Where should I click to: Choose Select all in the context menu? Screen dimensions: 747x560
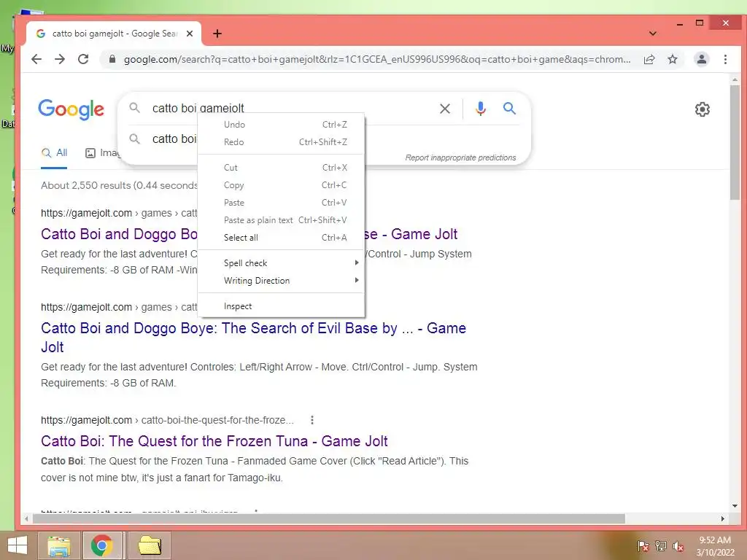pyautogui.click(x=281, y=238)
